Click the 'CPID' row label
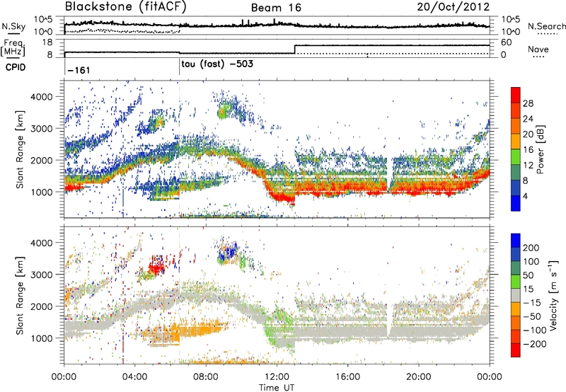 point(16,67)
